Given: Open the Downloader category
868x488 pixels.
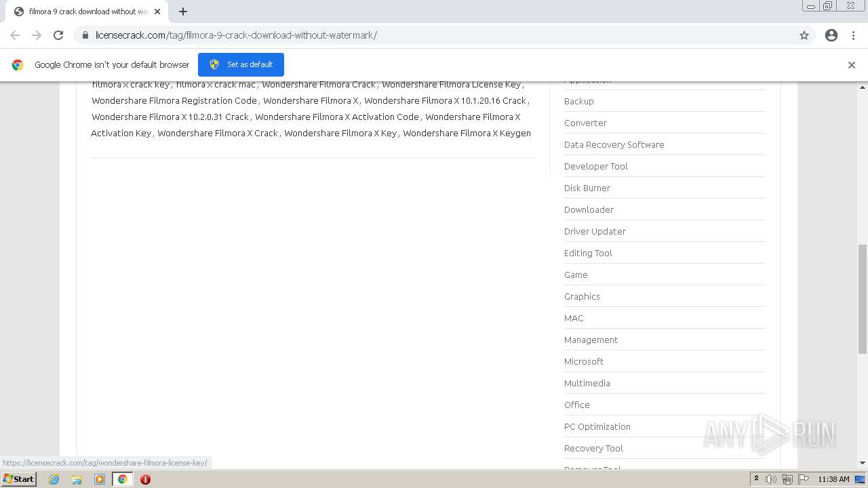Looking at the screenshot, I should pyautogui.click(x=589, y=209).
